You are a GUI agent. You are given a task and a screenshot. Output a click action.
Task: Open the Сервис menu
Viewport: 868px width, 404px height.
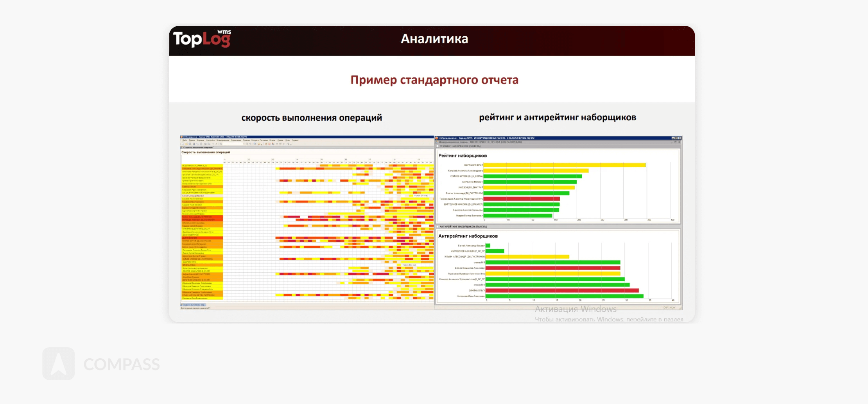(280, 140)
